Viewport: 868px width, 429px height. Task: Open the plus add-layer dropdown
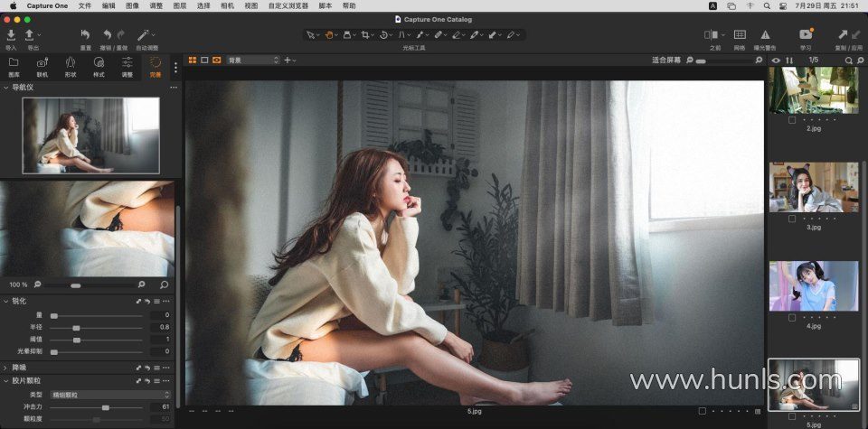click(x=289, y=60)
